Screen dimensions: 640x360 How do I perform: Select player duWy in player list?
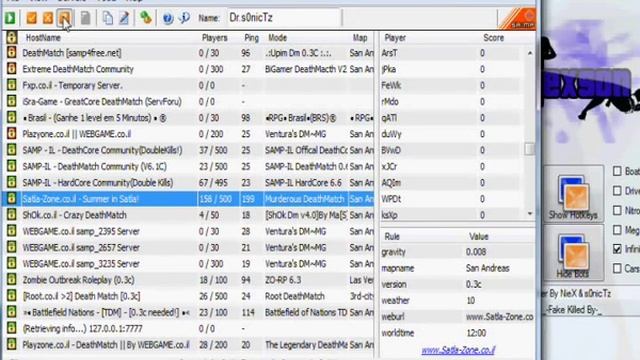451,134
